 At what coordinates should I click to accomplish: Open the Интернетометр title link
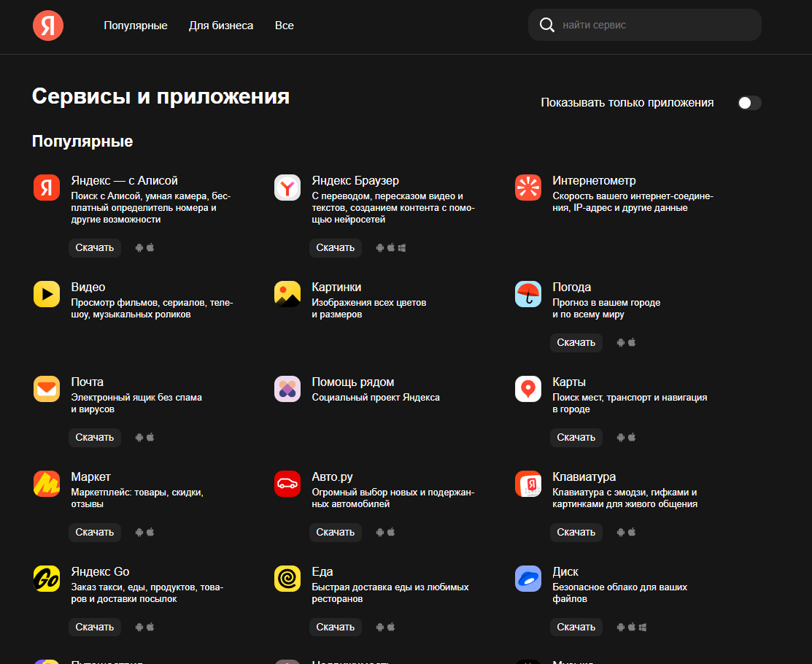(x=594, y=181)
